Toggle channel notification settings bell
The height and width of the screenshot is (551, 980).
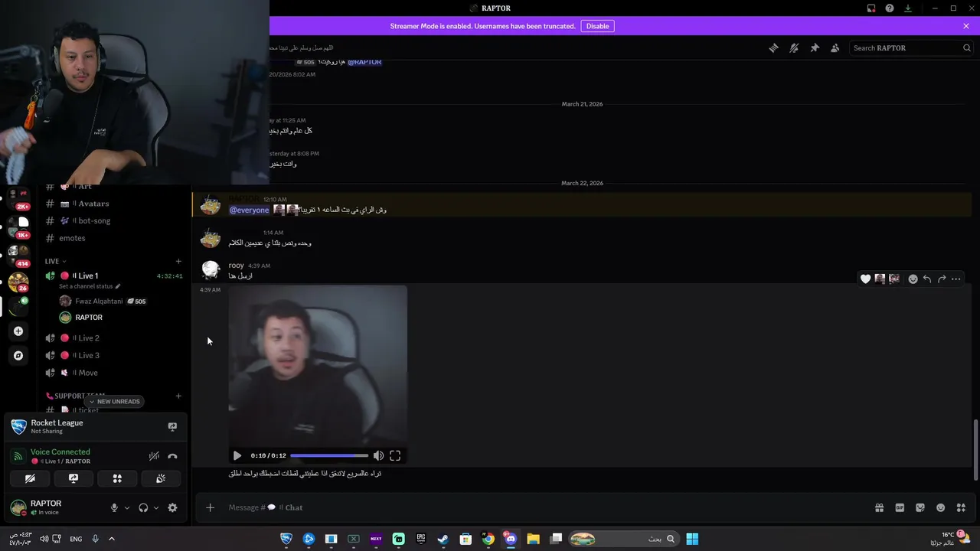(794, 47)
